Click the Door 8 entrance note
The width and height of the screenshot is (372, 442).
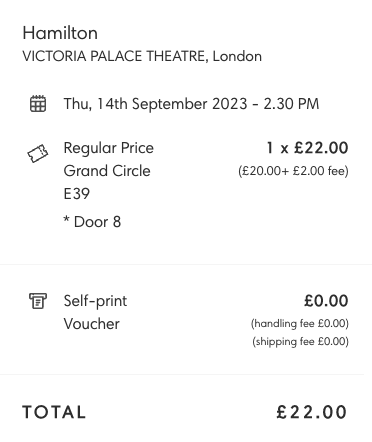click(92, 222)
